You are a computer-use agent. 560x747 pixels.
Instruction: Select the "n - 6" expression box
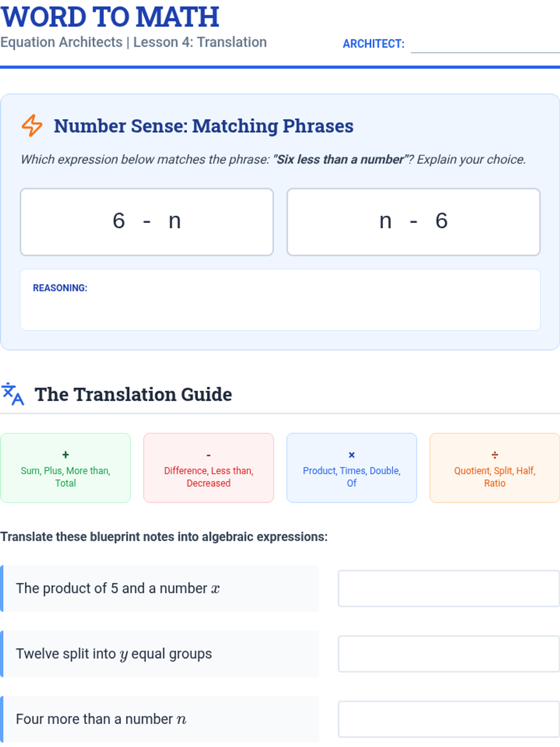(x=413, y=222)
